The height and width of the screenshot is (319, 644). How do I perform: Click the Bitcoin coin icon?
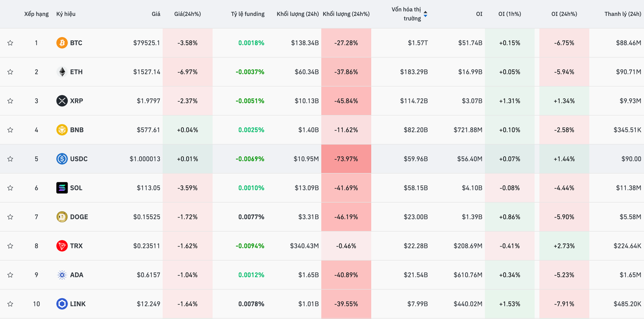tap(62, 43)
